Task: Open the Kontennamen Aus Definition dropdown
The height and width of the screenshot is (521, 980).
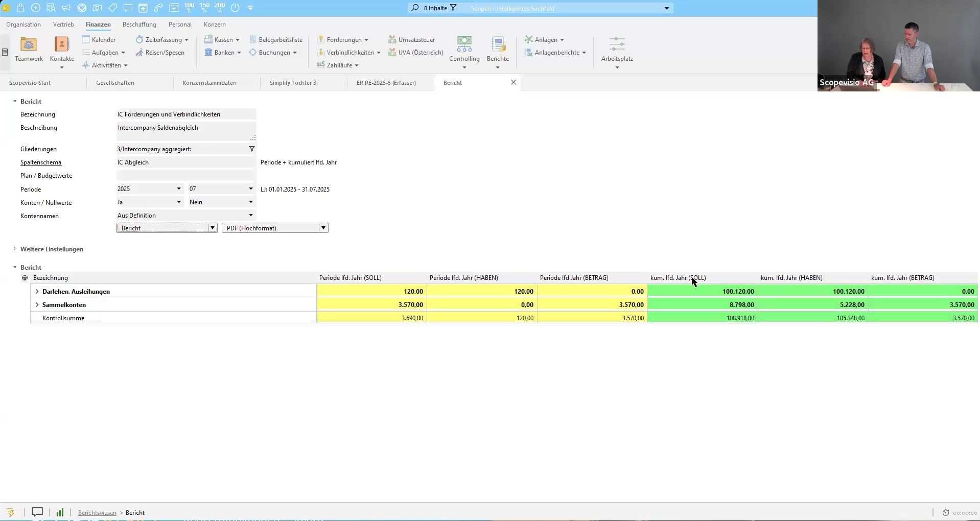Action: (x=251, y=216)
